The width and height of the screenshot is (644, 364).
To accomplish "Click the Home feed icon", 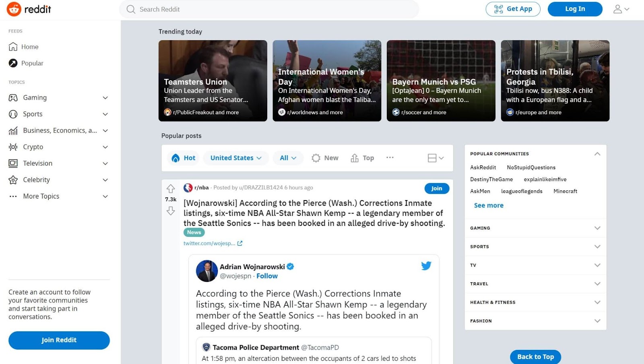I will [x=13, y=47].
